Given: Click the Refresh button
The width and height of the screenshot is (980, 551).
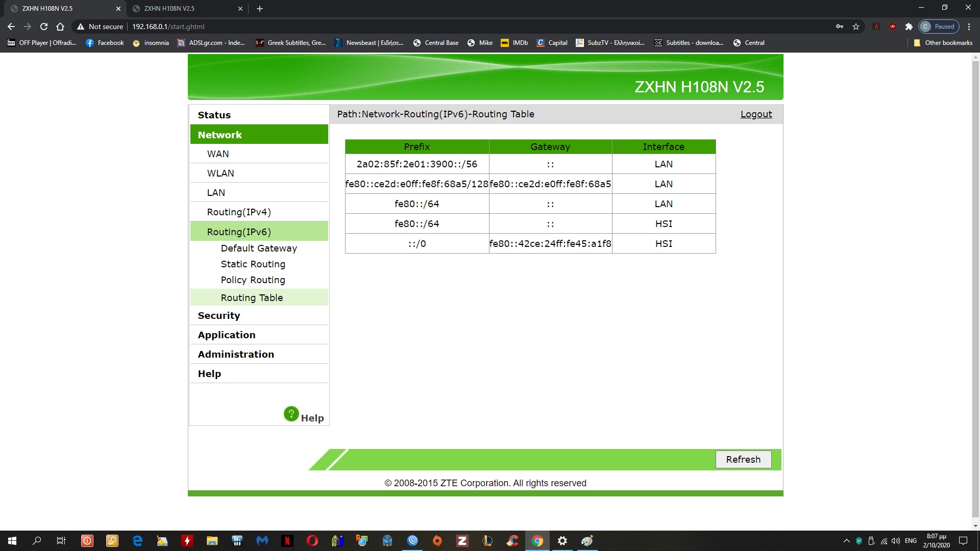Looking at the screenshot, I should [743, 459].
